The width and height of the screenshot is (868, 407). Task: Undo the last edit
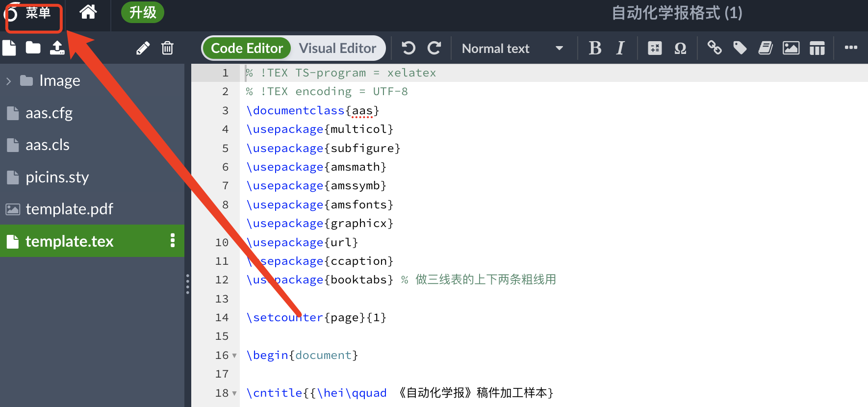click(408, 48)
